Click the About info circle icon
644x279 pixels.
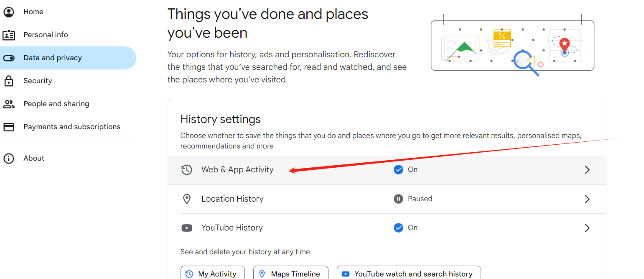point(9,158)
